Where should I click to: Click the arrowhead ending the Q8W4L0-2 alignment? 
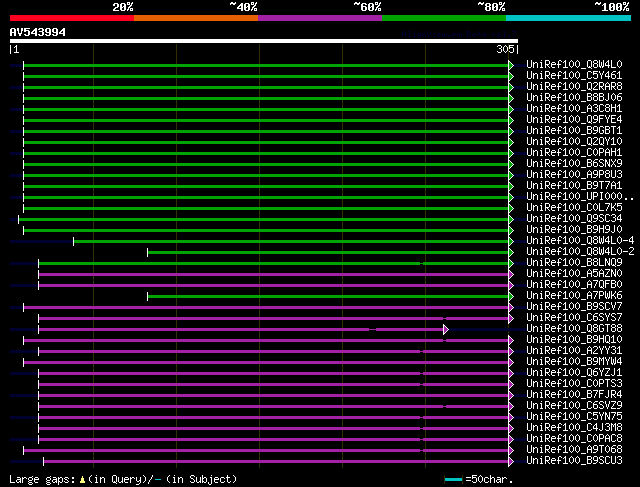pos(511,253)
